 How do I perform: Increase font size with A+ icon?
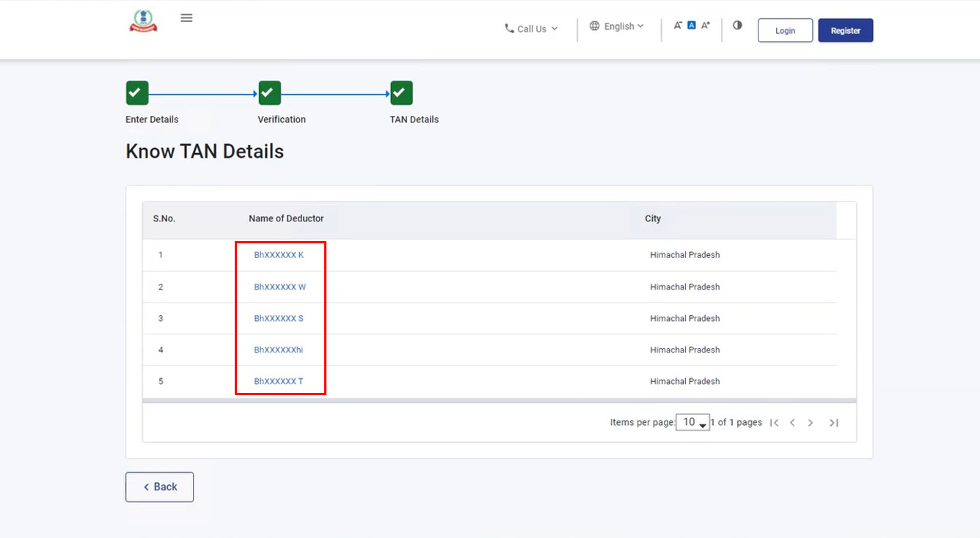tap(706, 26)
